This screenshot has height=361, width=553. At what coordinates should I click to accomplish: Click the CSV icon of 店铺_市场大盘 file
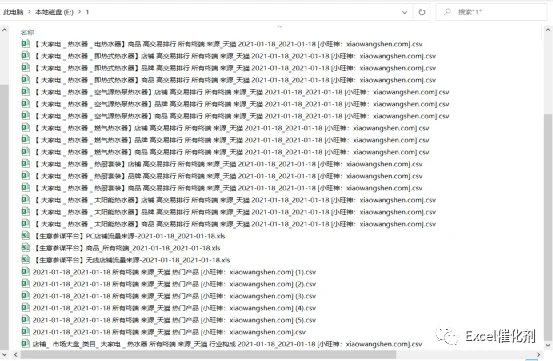tap(25, 343)
